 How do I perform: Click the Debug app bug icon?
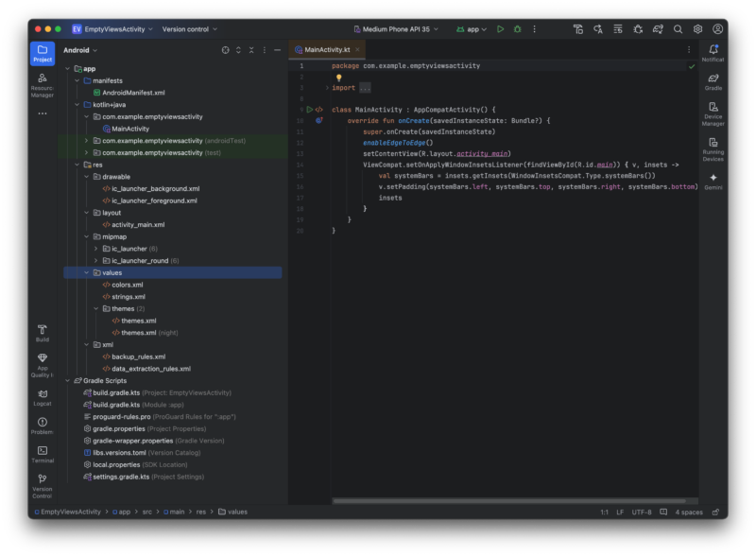click(517, 29)
